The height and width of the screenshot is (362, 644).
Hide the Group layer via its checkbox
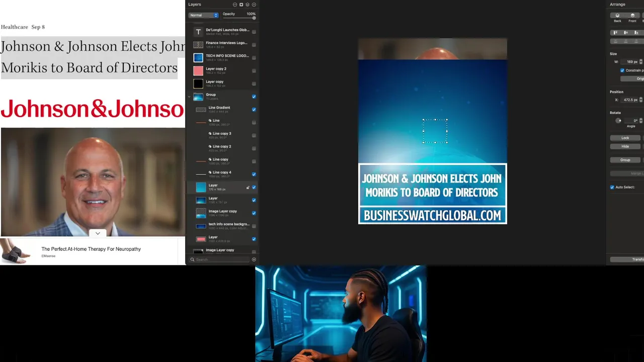pyautogui.click(x=254, y=97)
